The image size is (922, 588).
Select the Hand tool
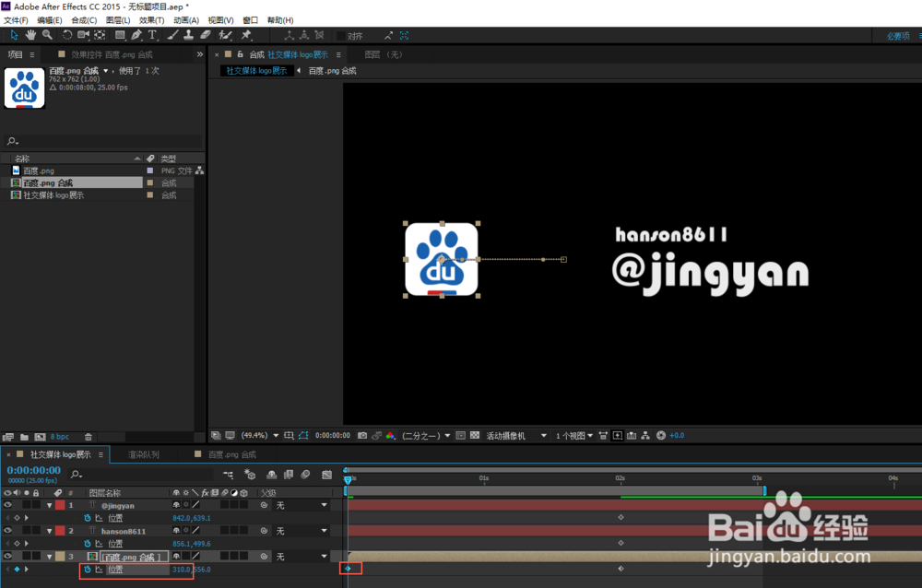click(x=30, y=35)
